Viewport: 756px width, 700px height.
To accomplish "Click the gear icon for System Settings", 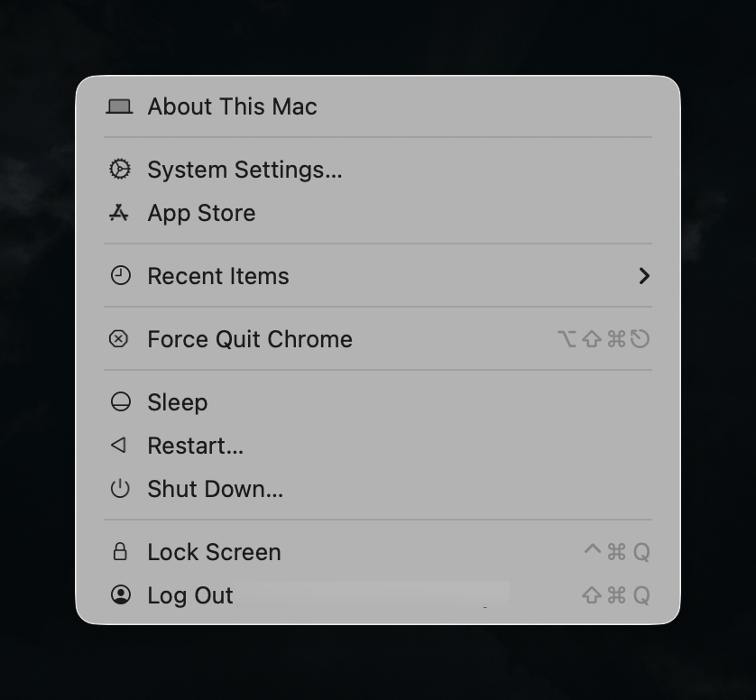I will coord(119,170).
